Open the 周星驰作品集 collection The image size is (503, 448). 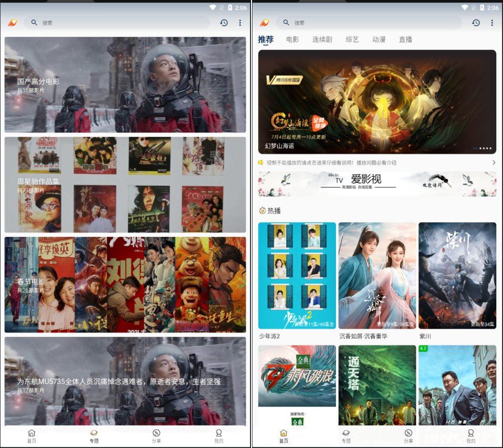pyautogui.click(x=125, y=185)
